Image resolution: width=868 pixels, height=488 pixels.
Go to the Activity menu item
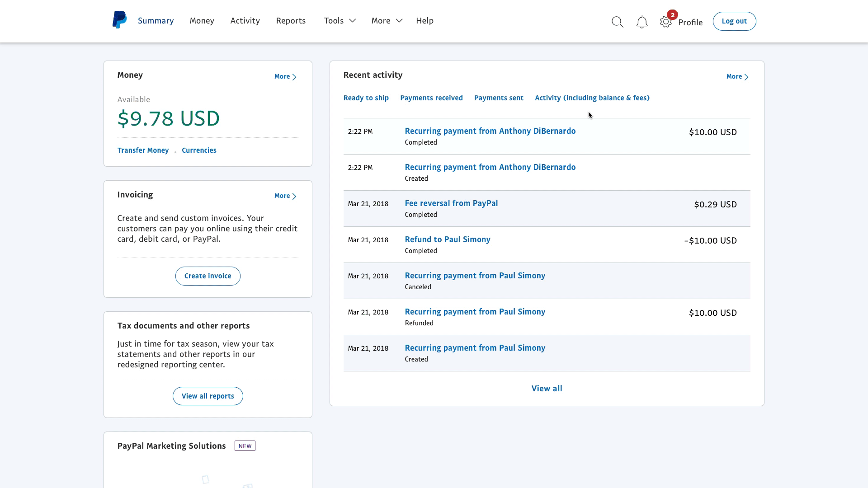245,21
